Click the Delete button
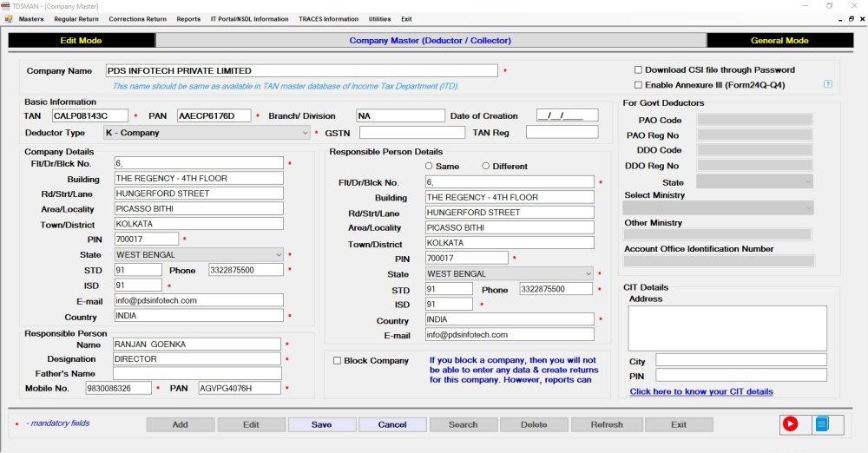This screenshot has width=868, height=453. (534, 424)
